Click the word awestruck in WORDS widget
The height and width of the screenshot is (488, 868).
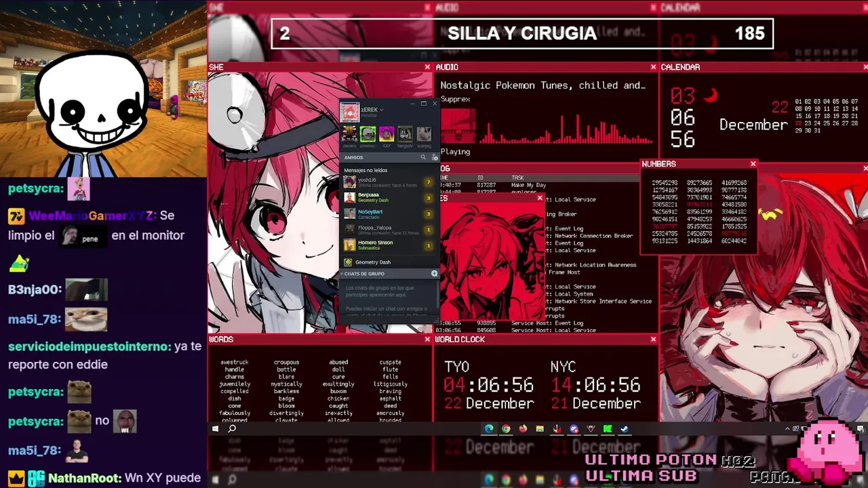[x=235, y=362]
